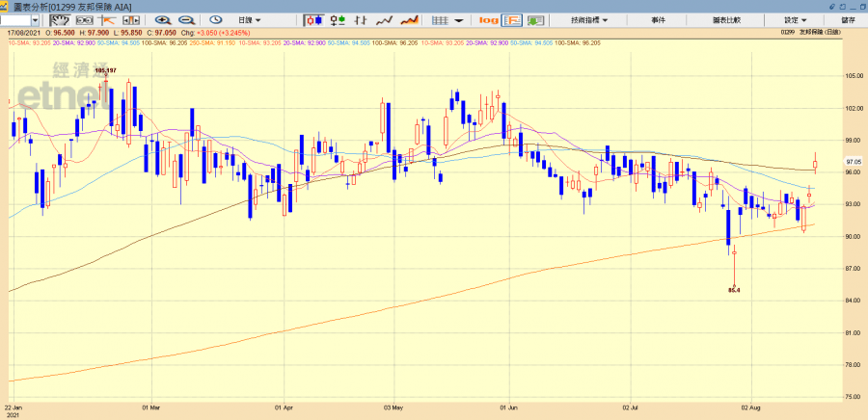Switch to candlestick chart type
868x420 pixels.
(314, 19)
